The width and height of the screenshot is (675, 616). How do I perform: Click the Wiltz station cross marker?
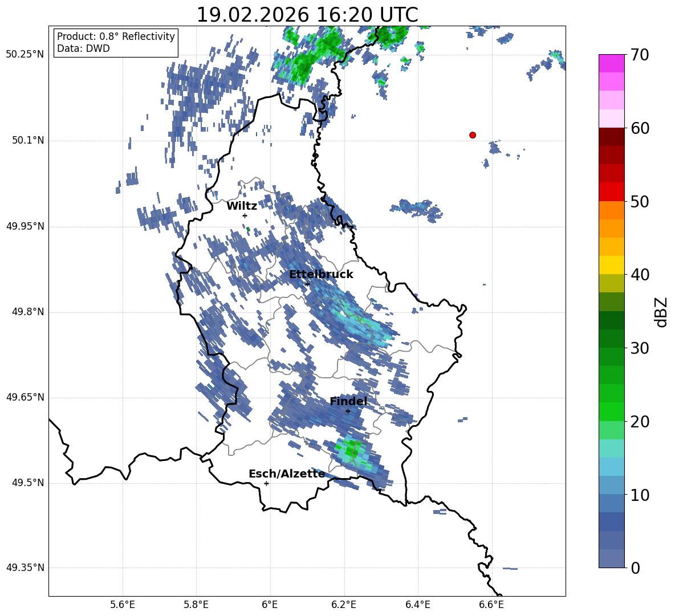coord(245,215)
